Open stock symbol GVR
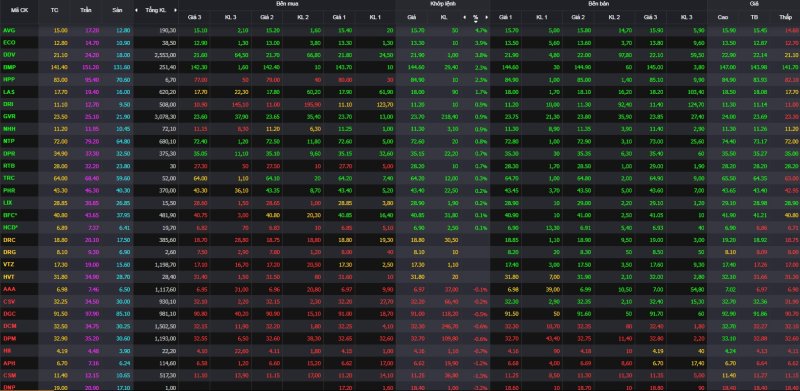 tap(9, 116)
